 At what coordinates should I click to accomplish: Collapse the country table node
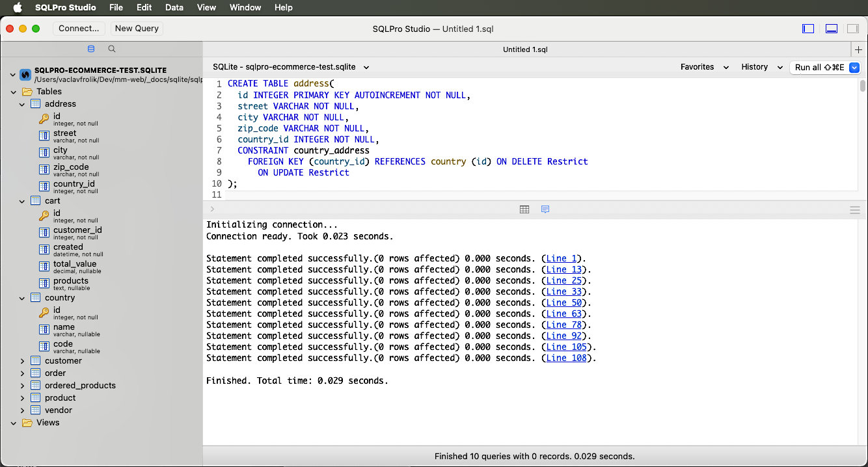click(x=22, y=298)
